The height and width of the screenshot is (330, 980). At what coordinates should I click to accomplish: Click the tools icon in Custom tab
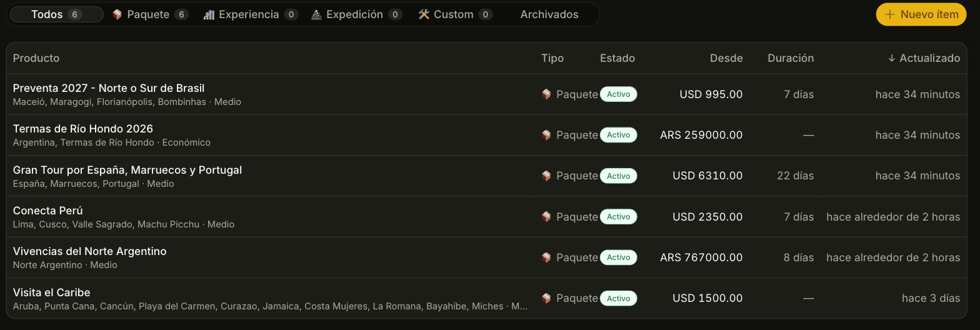click(424, 14)
